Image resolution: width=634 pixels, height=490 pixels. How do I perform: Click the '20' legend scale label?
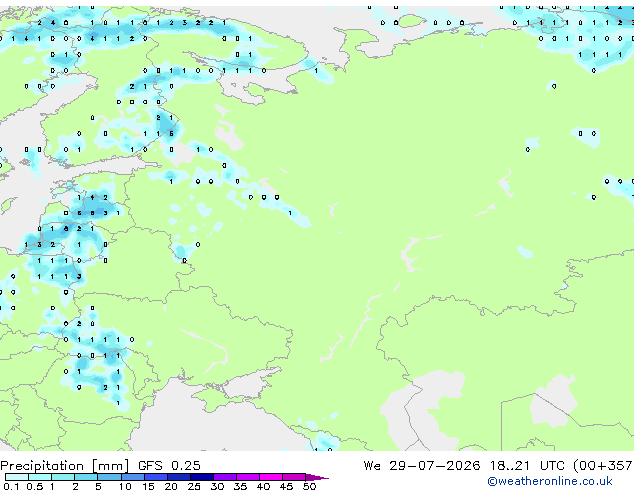(x=171, y=486)
